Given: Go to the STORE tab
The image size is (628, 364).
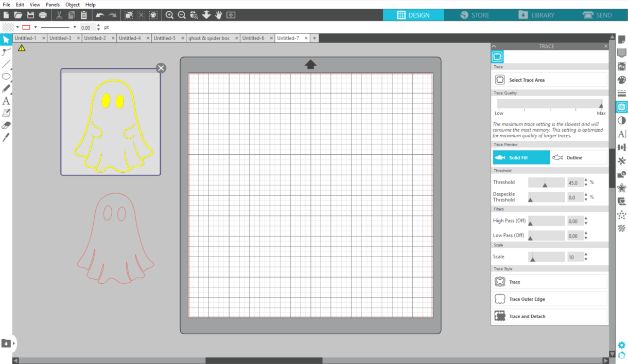Looking at the screenshot, I should click(x=475, y=15).
